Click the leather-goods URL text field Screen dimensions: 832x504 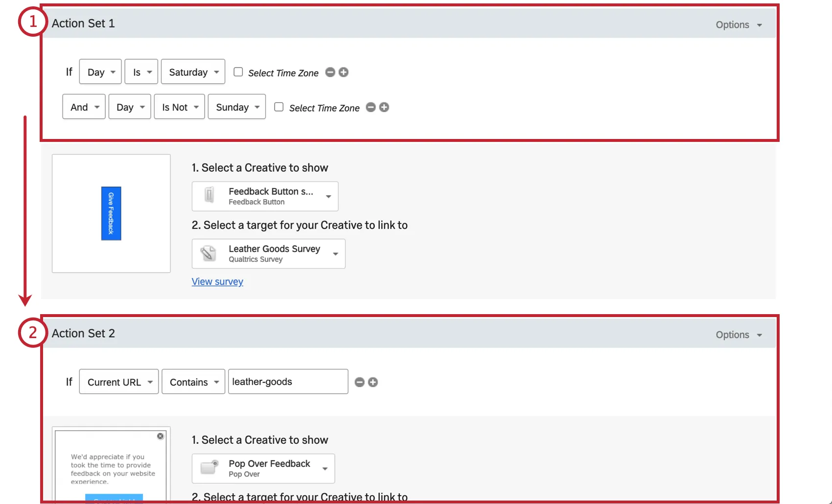pyautogui.click(x=288, y=382)
